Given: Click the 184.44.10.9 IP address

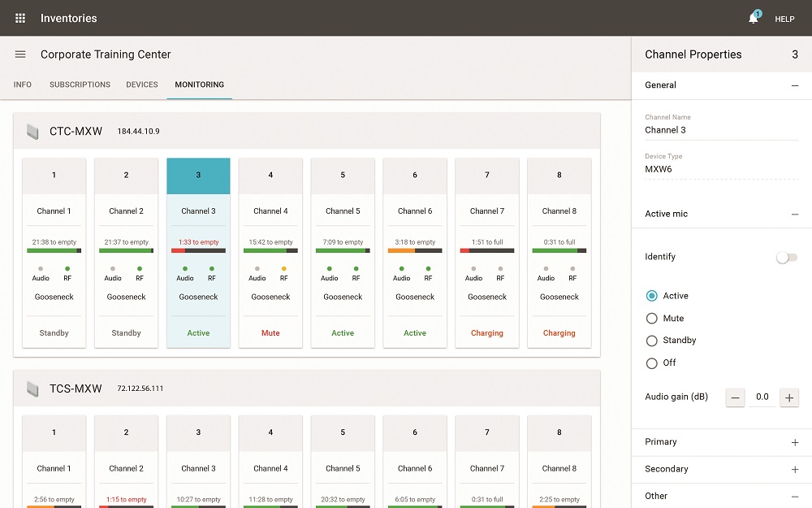Looking at the screenshot, I should tap(138, 132).
